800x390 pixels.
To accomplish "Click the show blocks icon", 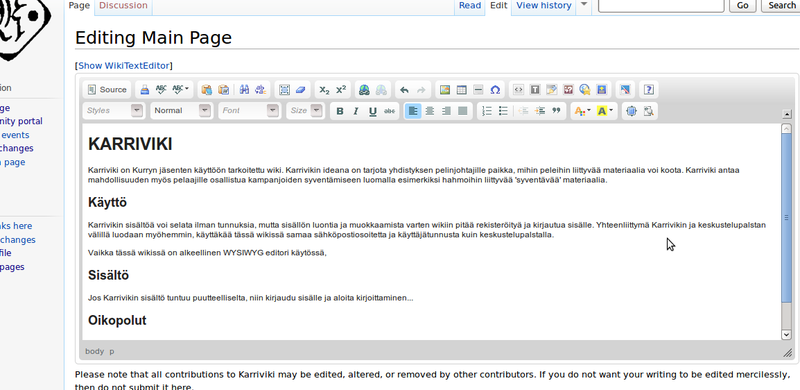I will click(648, 111).
